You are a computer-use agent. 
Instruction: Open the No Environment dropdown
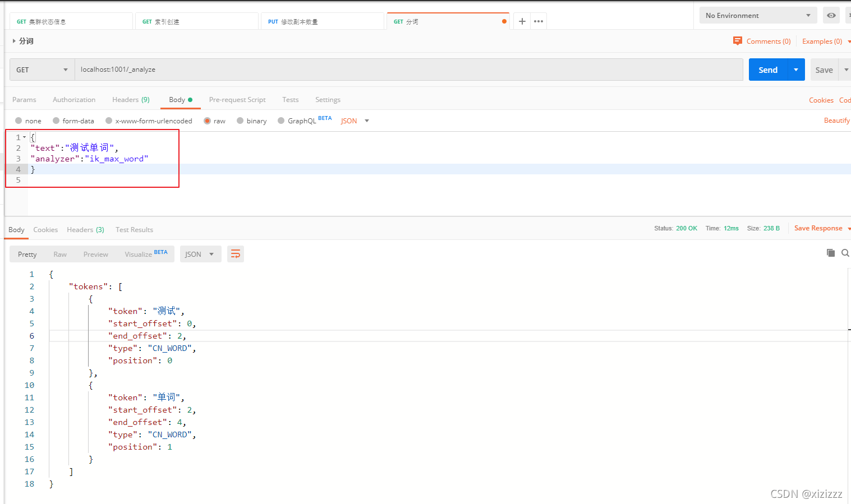pos(758,15)
